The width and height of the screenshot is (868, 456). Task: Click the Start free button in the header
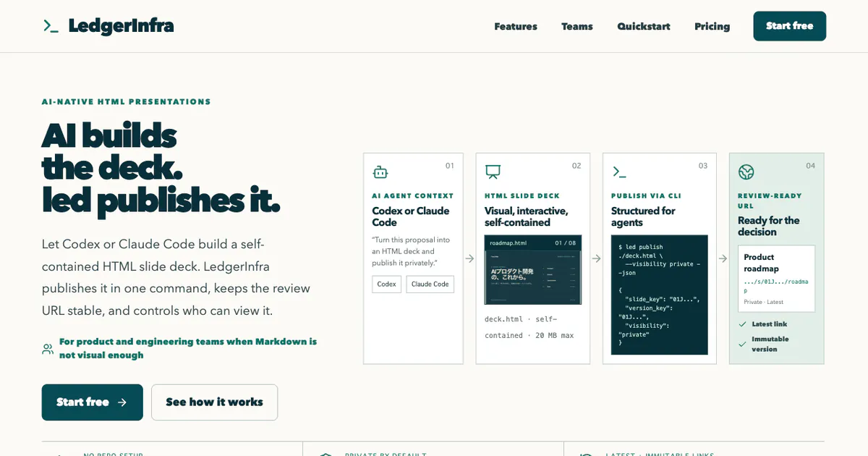pyautogui.click(x=790, y=26)
